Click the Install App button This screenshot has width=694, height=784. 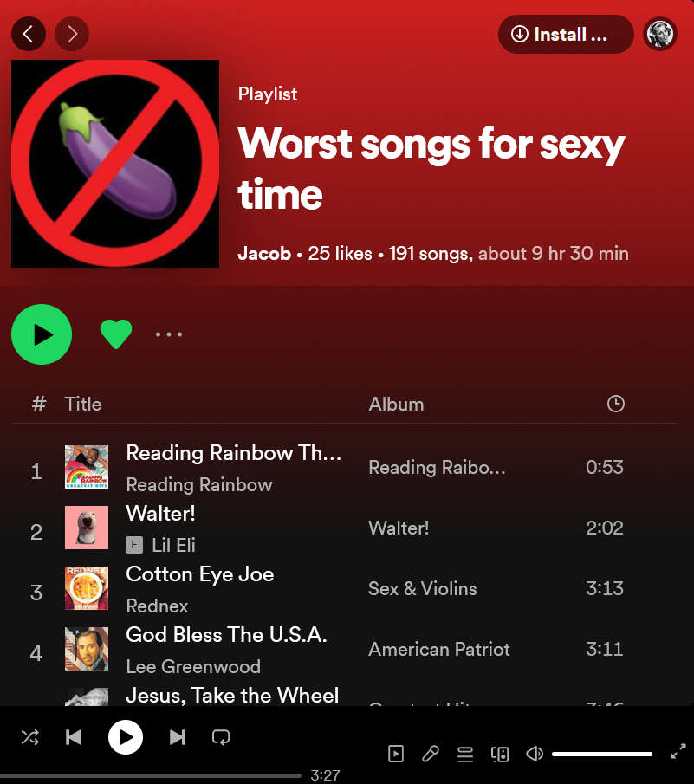coord(566,34)
